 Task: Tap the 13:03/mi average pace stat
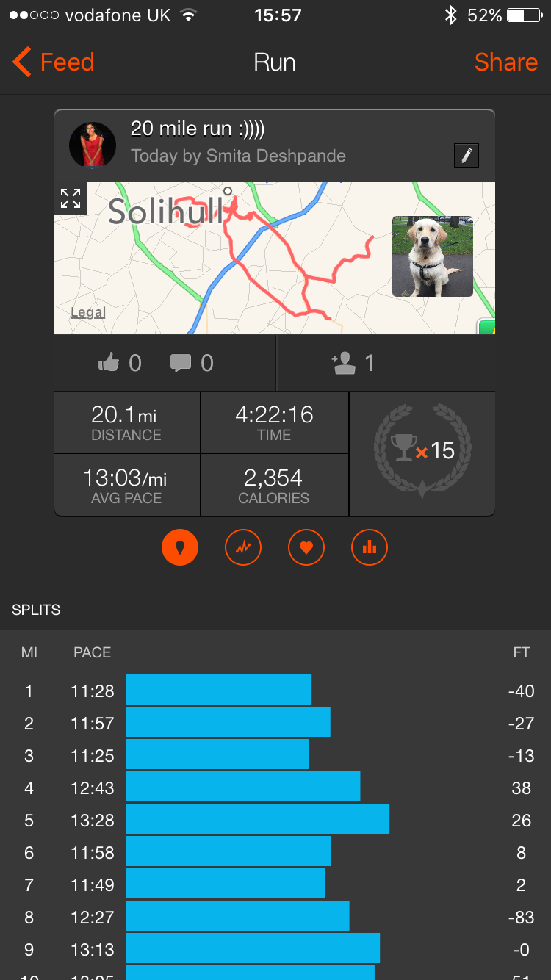[x=126, y=486]
